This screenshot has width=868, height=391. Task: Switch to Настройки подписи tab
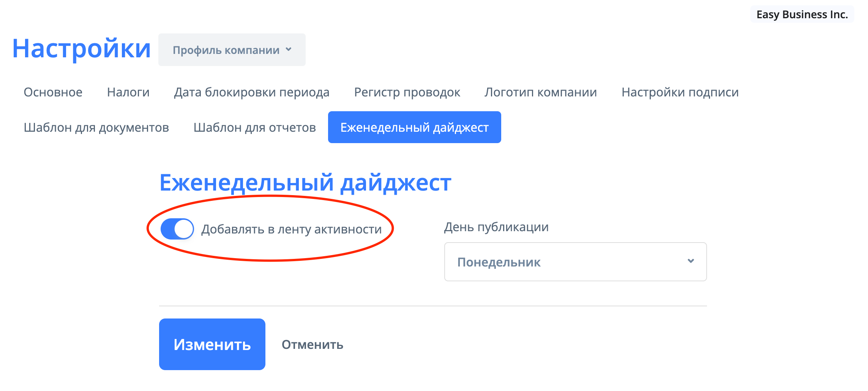click(680, 92)
